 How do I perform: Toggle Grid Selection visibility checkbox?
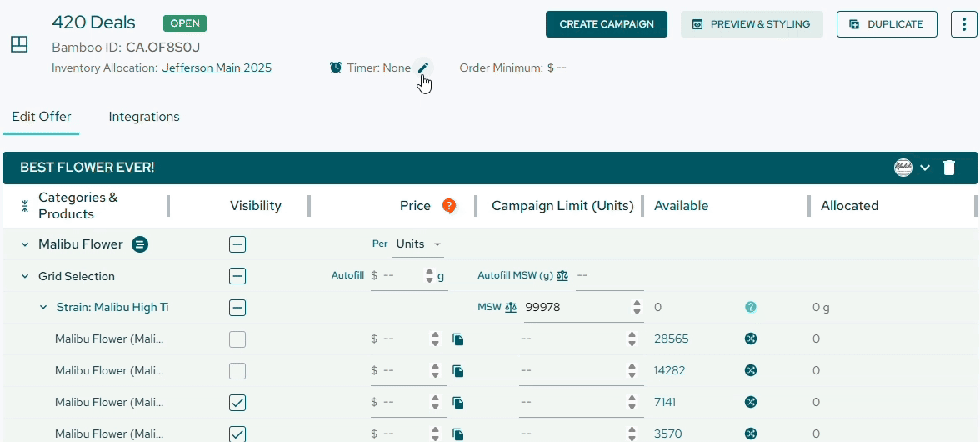[x=237, y=276]
